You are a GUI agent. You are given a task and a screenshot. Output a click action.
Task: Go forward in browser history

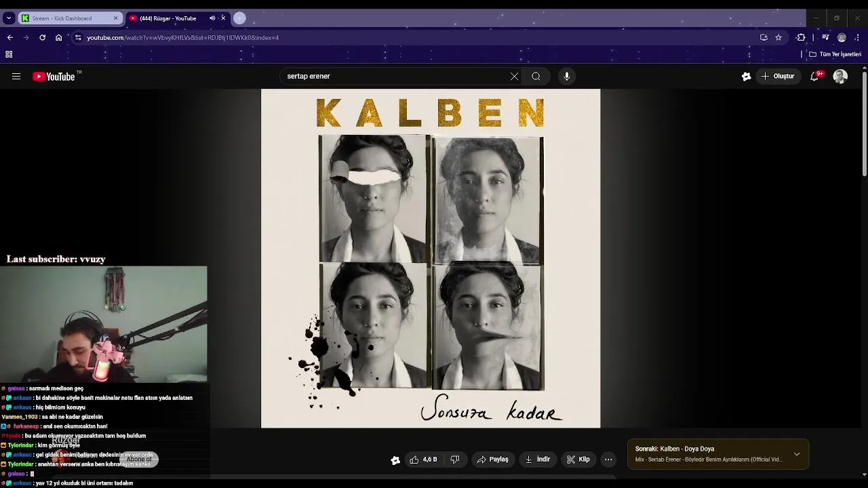coord(26,38)
